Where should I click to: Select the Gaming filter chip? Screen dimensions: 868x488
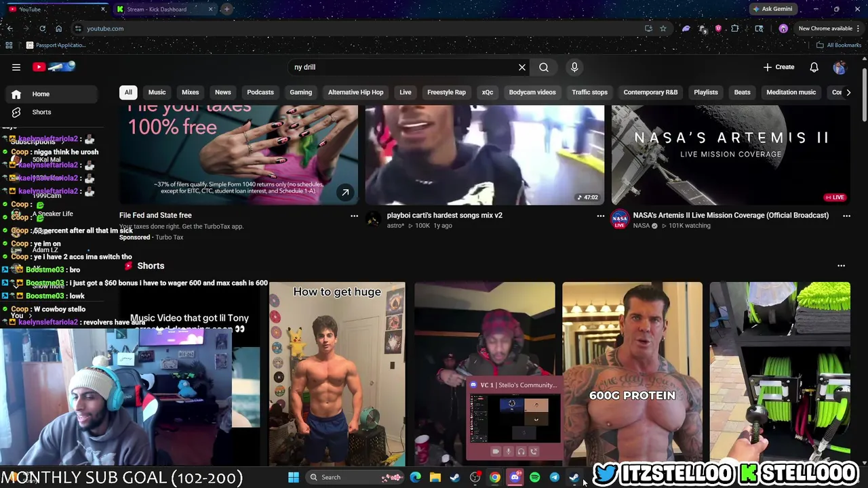301,92
